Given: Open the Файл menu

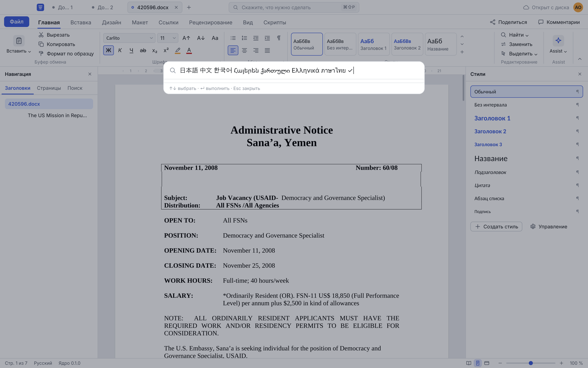Looking at the screenshot, I should 17,22.
